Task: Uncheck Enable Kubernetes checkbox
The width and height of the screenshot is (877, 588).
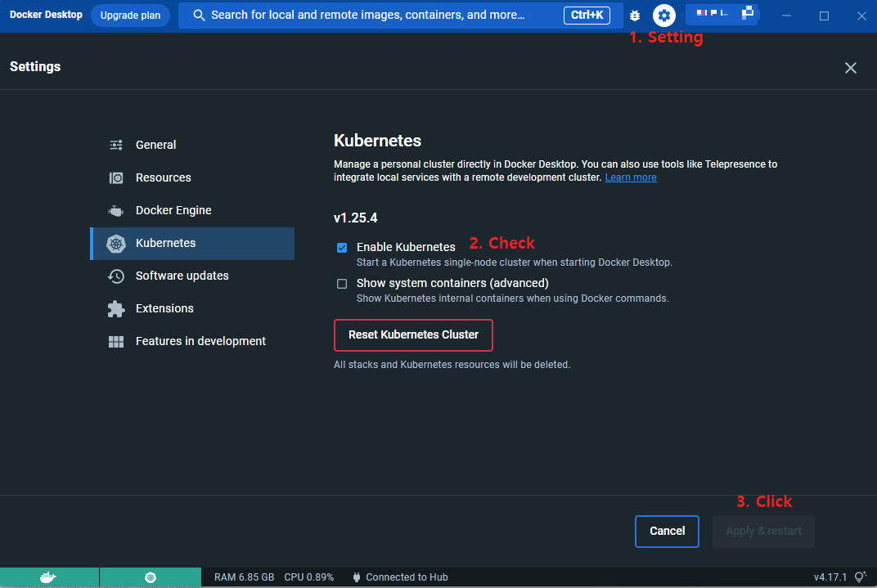Action: click(x=342, y=248)
